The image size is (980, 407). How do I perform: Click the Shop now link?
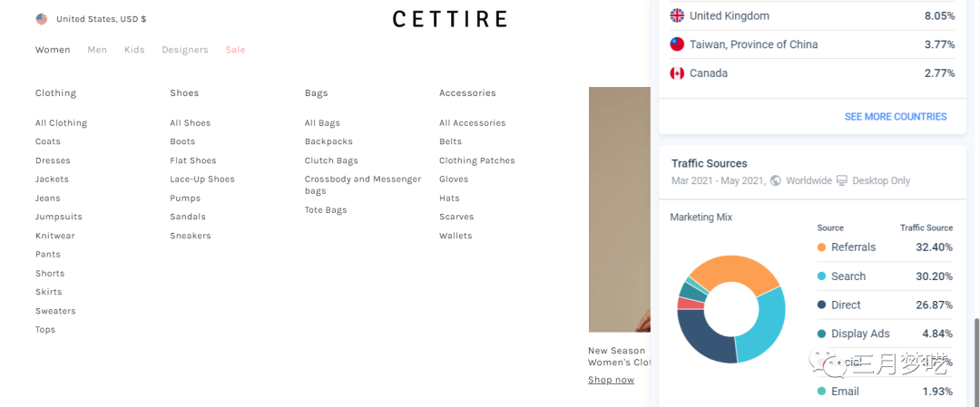coord(611,380)
